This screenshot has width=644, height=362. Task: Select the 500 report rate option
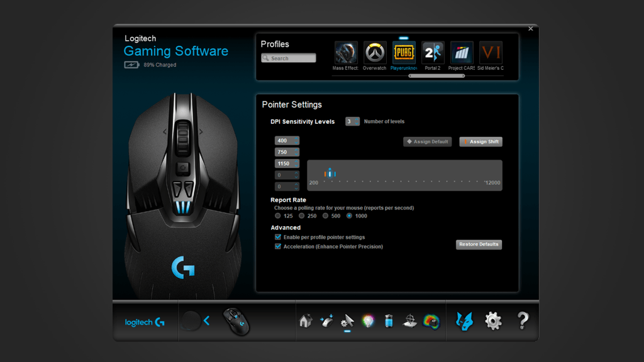tap(326, 216)
